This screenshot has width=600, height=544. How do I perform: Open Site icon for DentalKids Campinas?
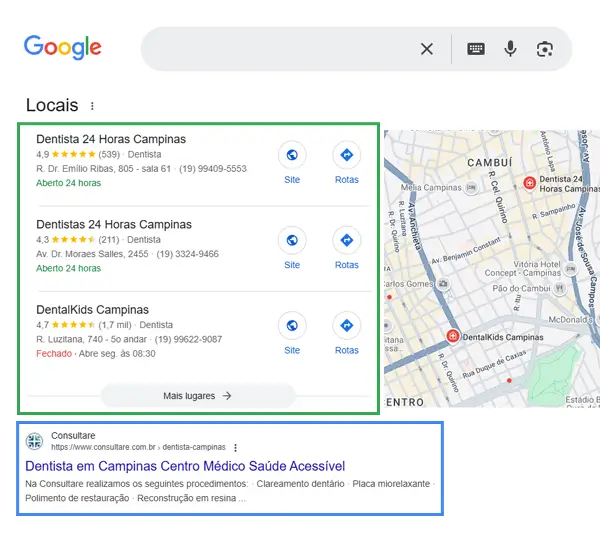pos(292,325)
